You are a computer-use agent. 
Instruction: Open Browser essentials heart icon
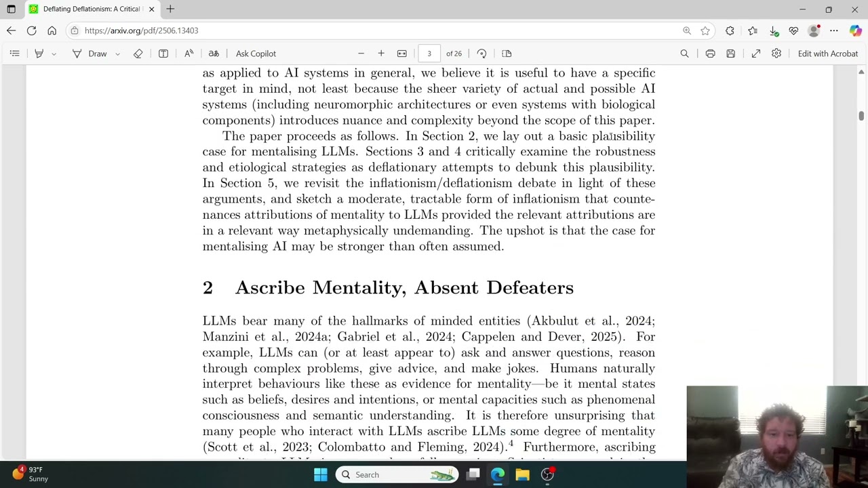pos(793,30)
